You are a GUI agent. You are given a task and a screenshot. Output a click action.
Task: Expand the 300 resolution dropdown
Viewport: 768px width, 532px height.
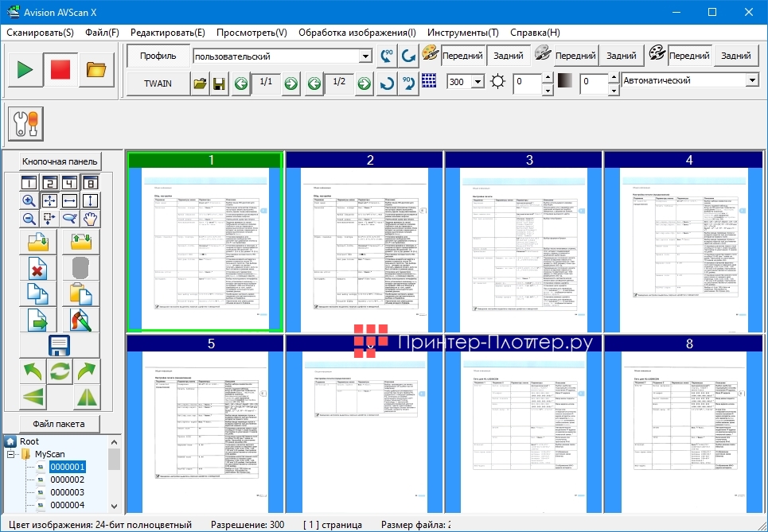pyautogui.click(x=478, y=82)
